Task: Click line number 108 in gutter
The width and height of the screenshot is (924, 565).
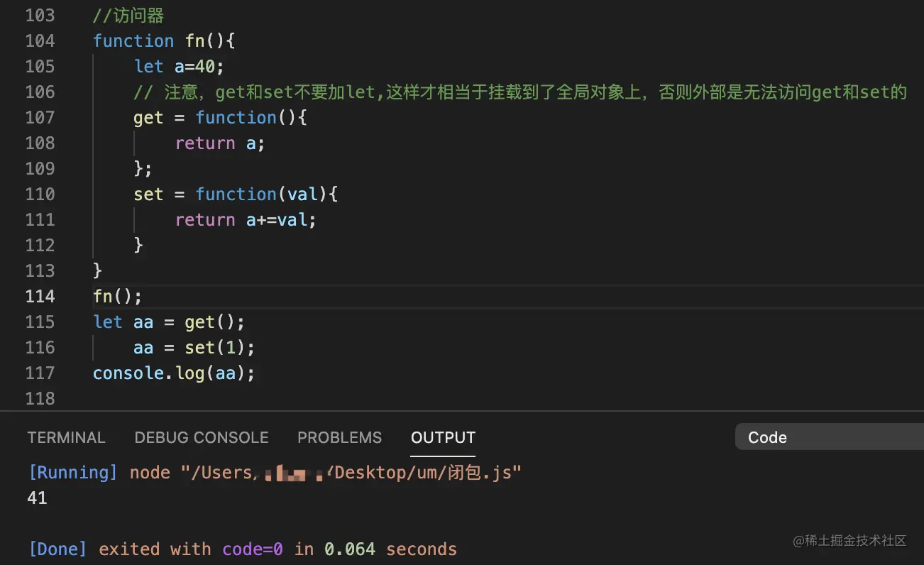Action: pyautogui.click(x=40, y=143)
